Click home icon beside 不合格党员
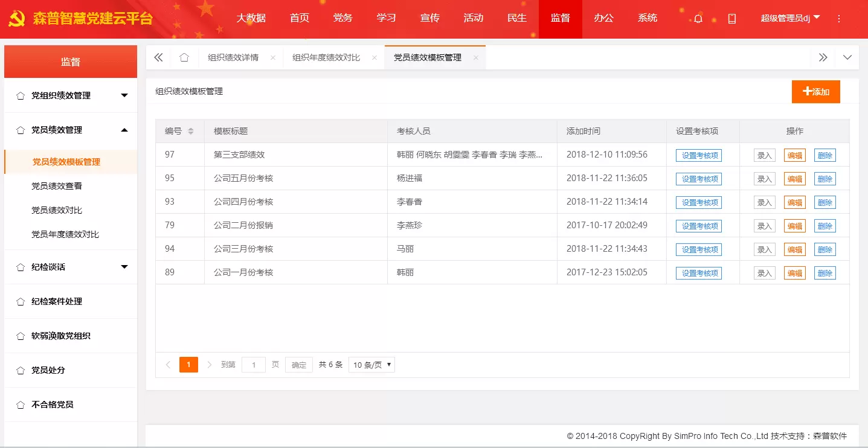Screen dimensions: 868x448 pos(21,405)
